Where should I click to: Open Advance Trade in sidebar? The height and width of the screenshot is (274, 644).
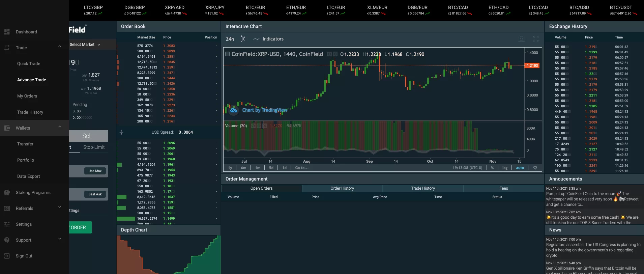click(x=32, y=80)
